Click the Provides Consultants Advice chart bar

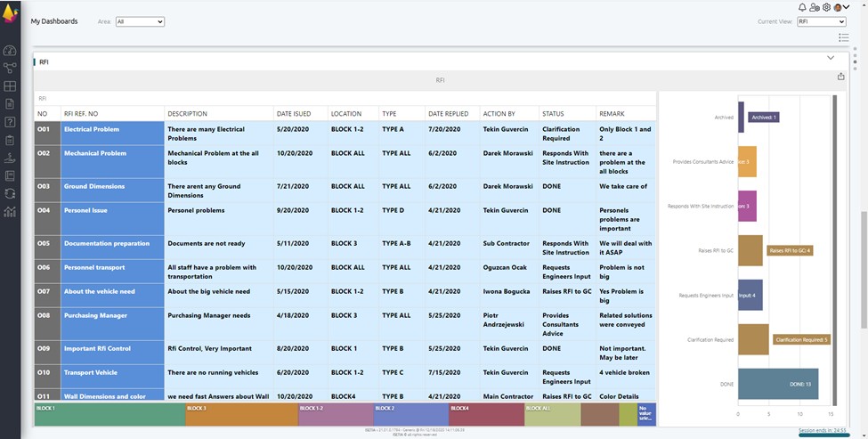747,162
